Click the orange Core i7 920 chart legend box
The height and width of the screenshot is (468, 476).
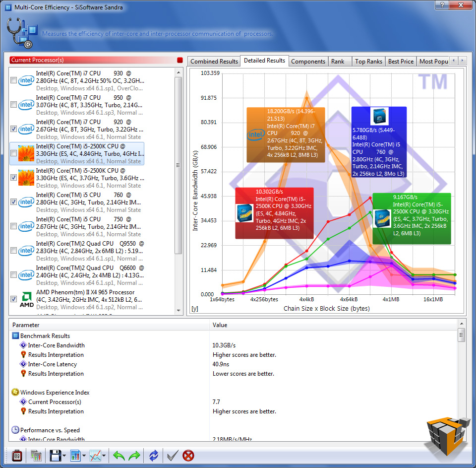(286, 135)
